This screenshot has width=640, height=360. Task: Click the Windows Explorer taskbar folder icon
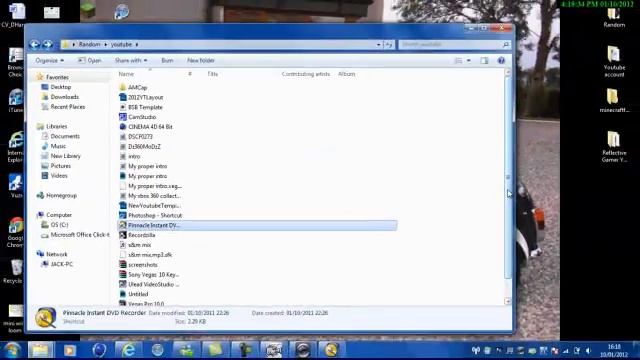tap(40, 350)
